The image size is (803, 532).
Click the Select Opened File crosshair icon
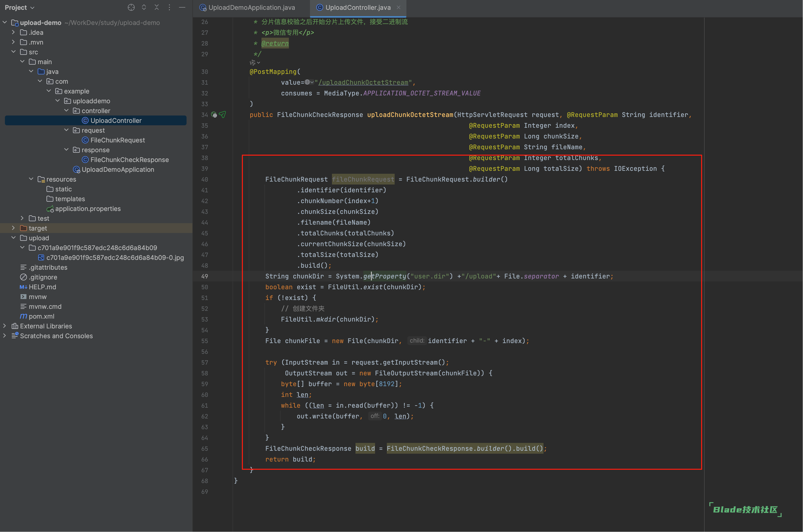click(131, 7)
